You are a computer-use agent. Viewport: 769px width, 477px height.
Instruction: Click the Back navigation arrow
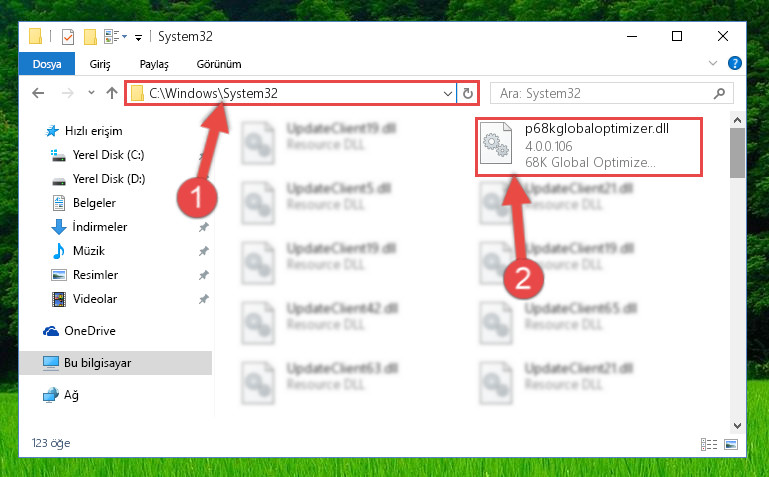coord(38,93)
